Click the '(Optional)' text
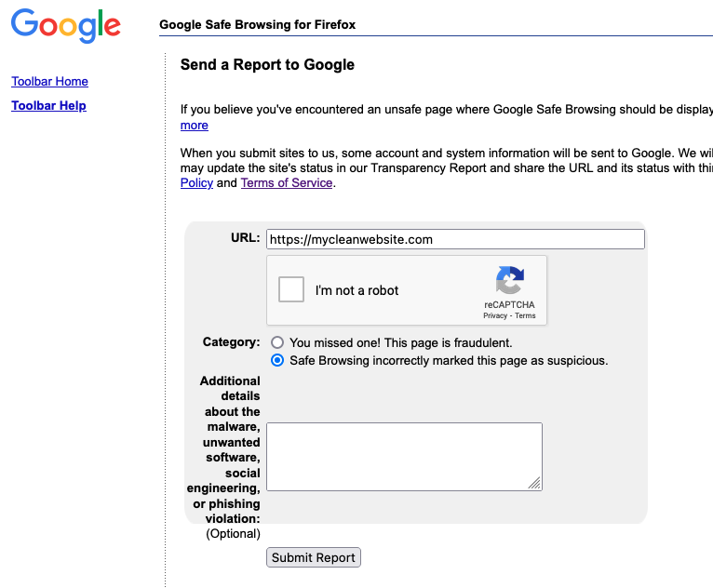 point(233,533)
